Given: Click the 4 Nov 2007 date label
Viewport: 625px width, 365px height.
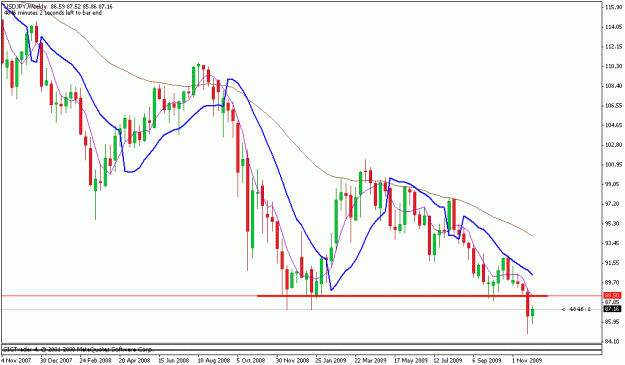Looking at the screenshot, I should pyautogui.click(x=16, y=360).
